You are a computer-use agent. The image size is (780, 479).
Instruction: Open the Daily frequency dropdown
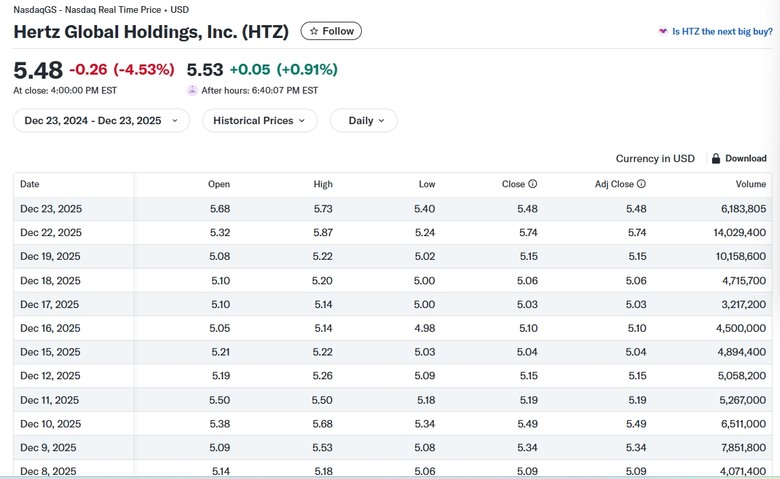(363, 120)
